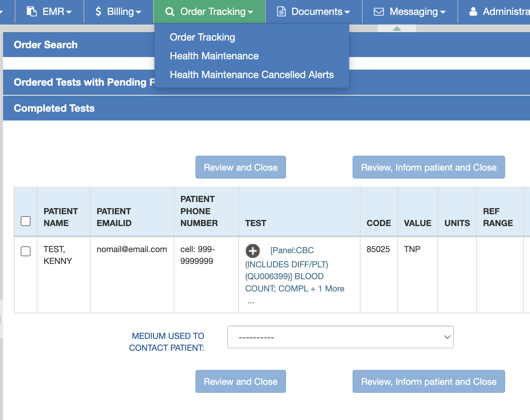Click the Documents page icon

point(281,11)
